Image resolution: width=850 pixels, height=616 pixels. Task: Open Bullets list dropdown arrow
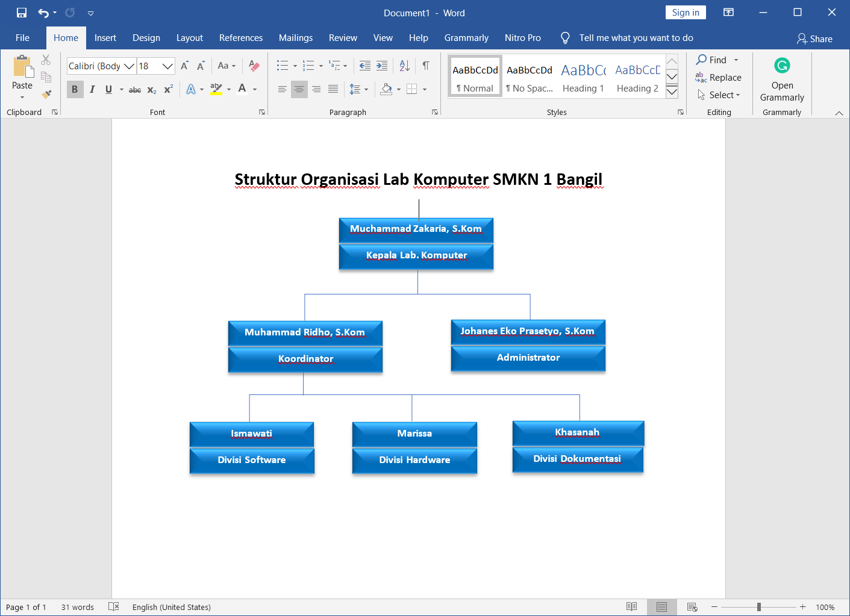295,66
